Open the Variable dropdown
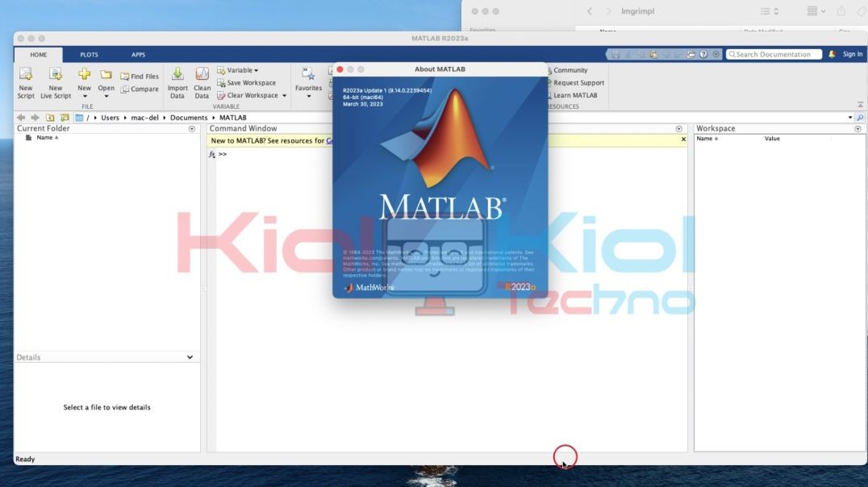The height and width of the screenshot is (487, 868). point(237,70)
